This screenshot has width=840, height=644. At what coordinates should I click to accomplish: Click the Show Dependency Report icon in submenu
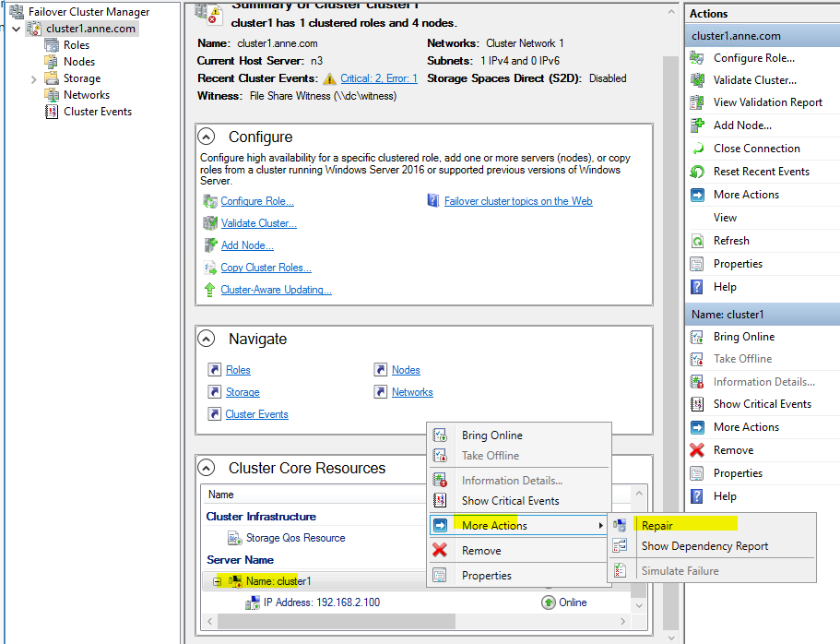pos(620,546)
